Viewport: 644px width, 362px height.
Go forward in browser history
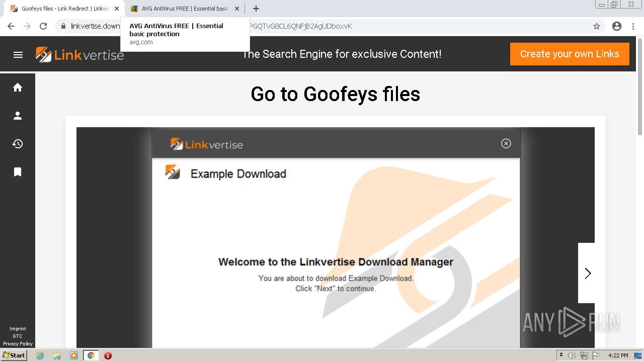27,26
